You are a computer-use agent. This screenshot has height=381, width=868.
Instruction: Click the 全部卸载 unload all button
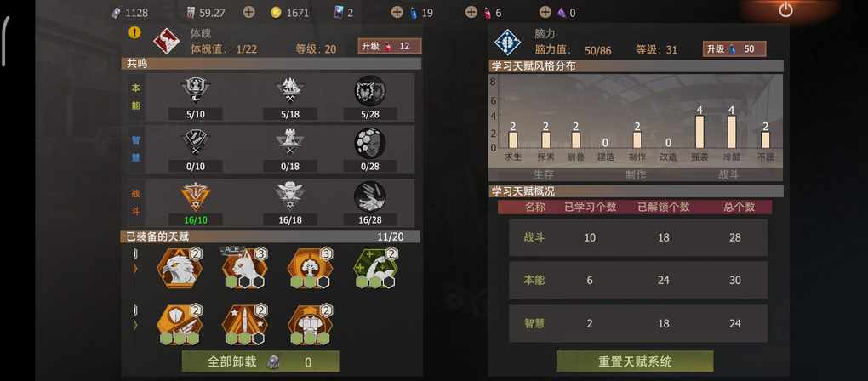pos(260,361)
